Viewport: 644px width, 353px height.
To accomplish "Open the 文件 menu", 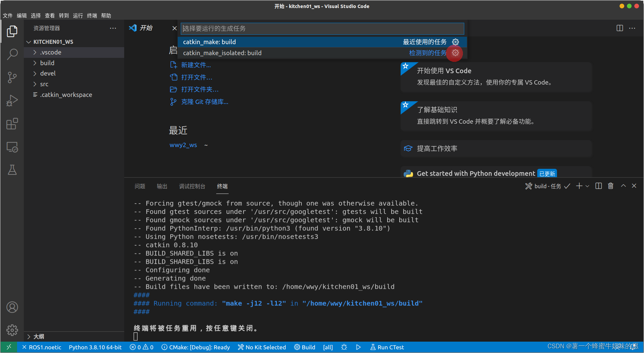I will click(8, 15).
